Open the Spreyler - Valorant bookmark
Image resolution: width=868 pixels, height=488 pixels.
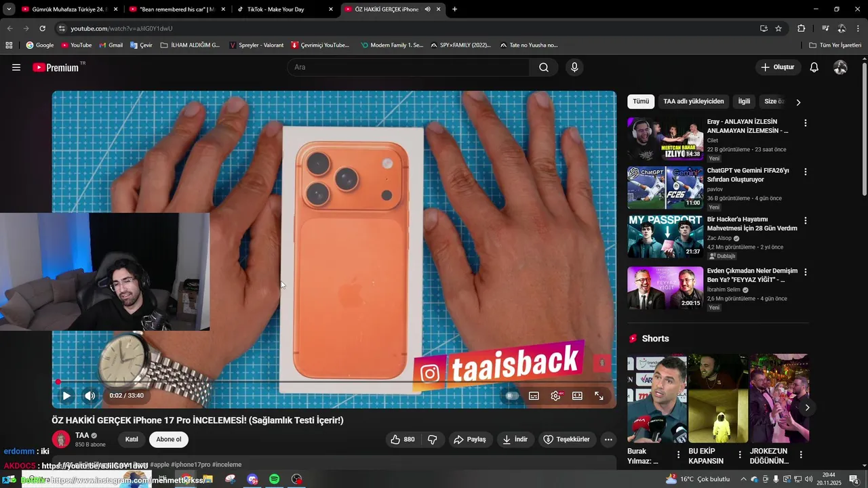[x=256, y=45]
